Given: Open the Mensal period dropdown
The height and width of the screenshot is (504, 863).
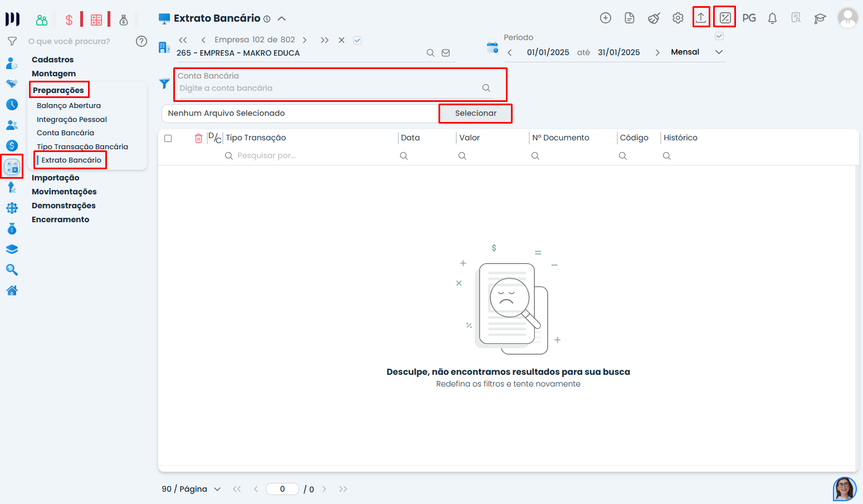Looking at the screenshot, I should tap(719, 52).
